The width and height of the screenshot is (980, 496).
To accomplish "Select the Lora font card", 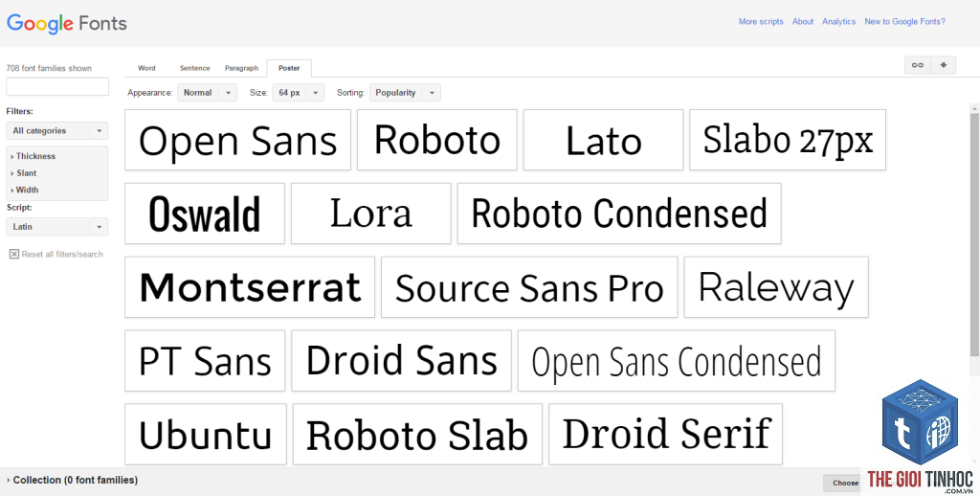I will (370, 214).
